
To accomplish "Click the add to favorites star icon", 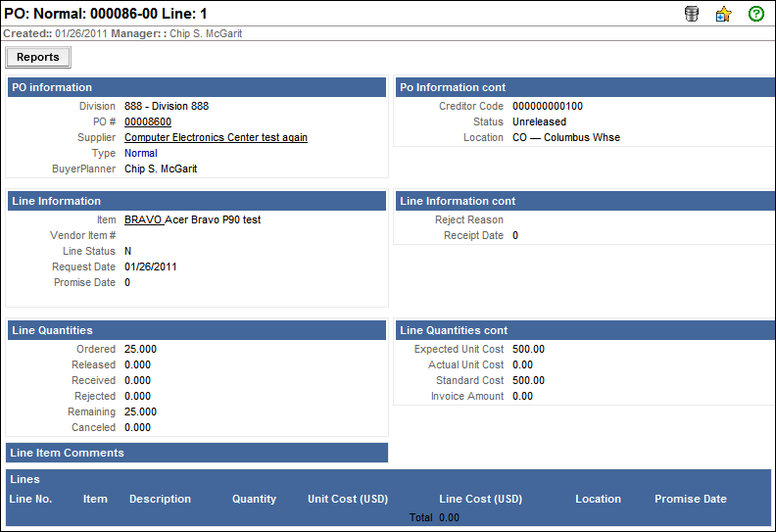I will [x=723, y=14].
